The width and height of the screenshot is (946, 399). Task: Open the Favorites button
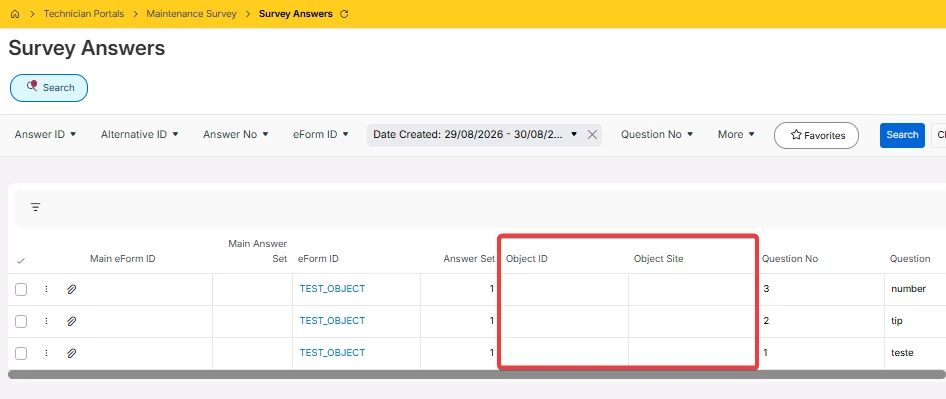[816, 135]
